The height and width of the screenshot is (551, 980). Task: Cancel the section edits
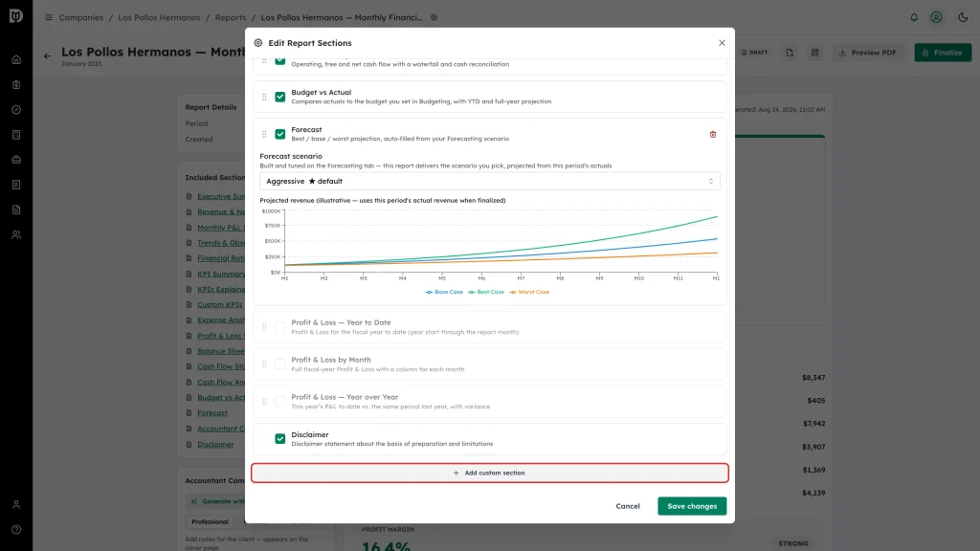628,506
